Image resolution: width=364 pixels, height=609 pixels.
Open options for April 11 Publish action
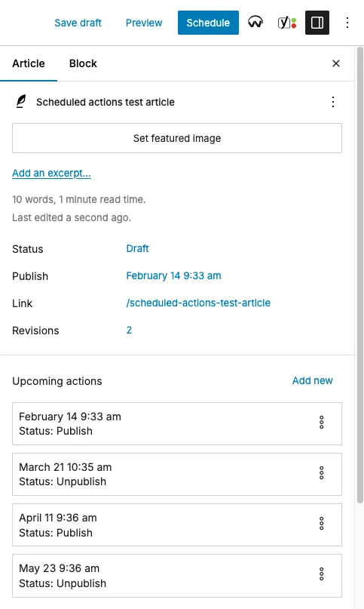coord(321,524)
